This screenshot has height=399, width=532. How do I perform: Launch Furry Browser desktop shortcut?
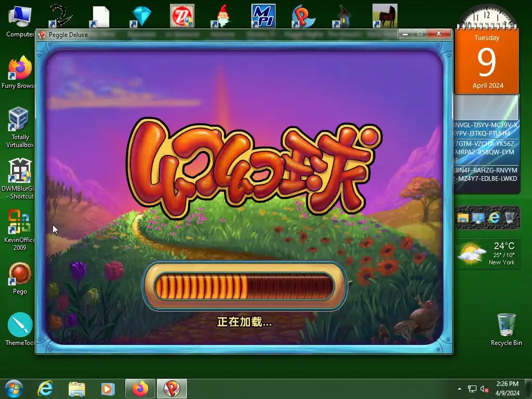[x=19, y=72]
